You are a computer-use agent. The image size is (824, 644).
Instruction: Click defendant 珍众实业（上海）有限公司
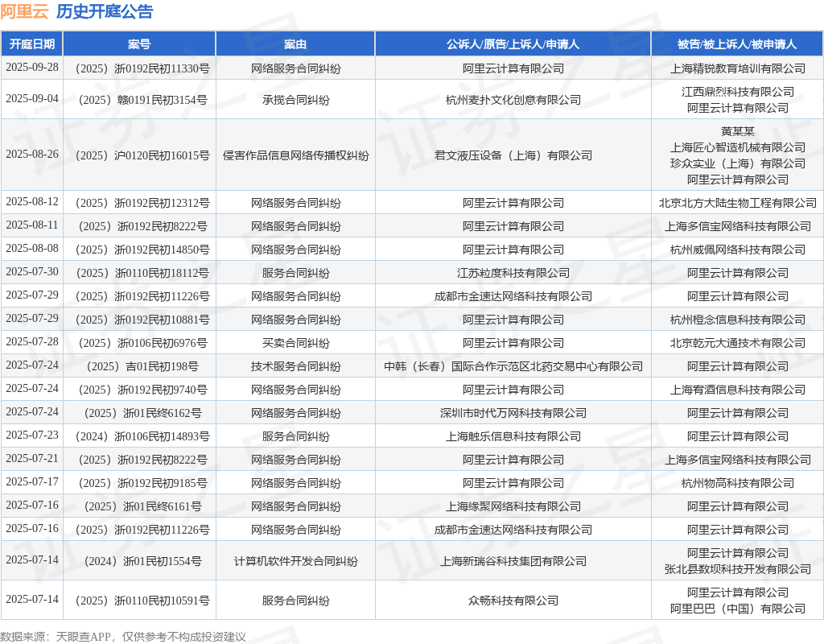(x=737, y=163)
